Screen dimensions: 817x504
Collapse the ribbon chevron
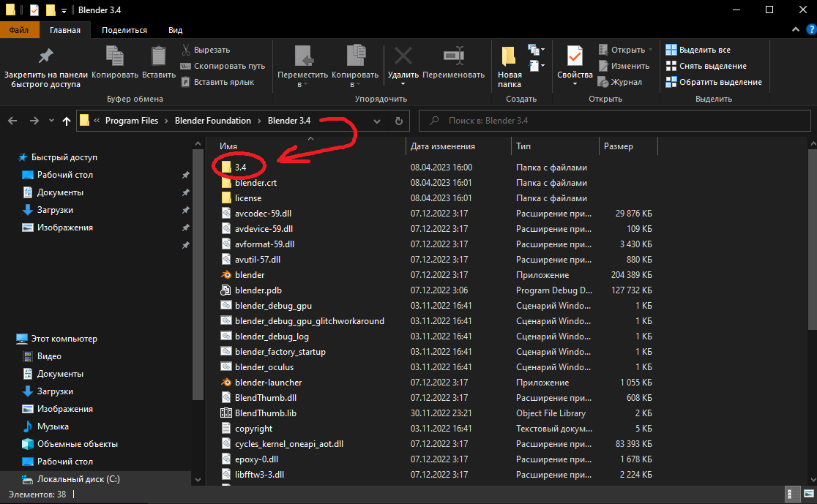click(x=796, y=30)
